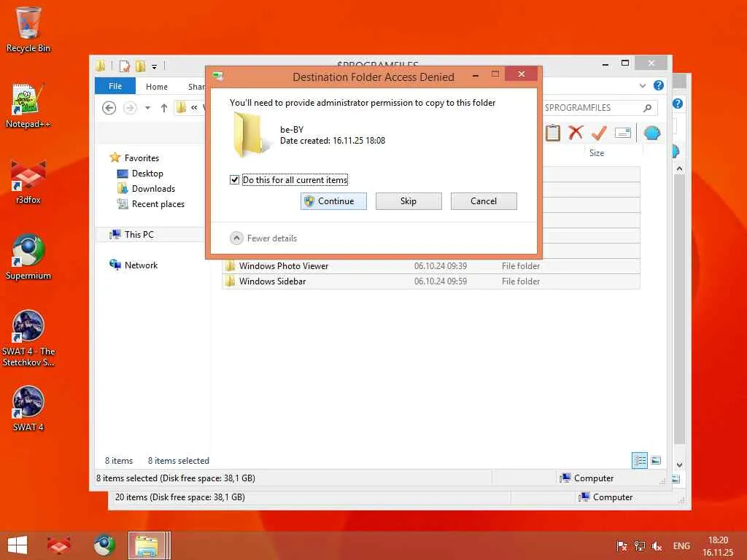The image size is (747, 560).
Task: Select the Windows Sidebar folder
Action: (431, 281)
